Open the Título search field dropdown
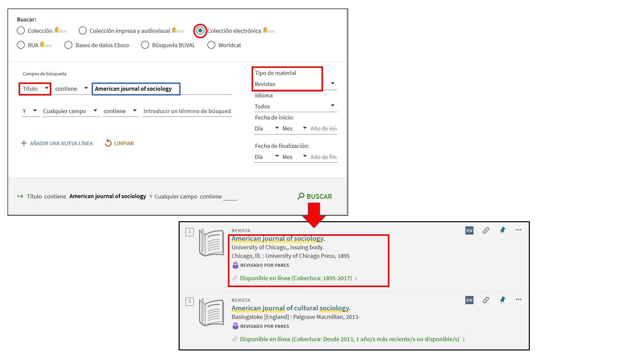 click(x=35, y=88)
